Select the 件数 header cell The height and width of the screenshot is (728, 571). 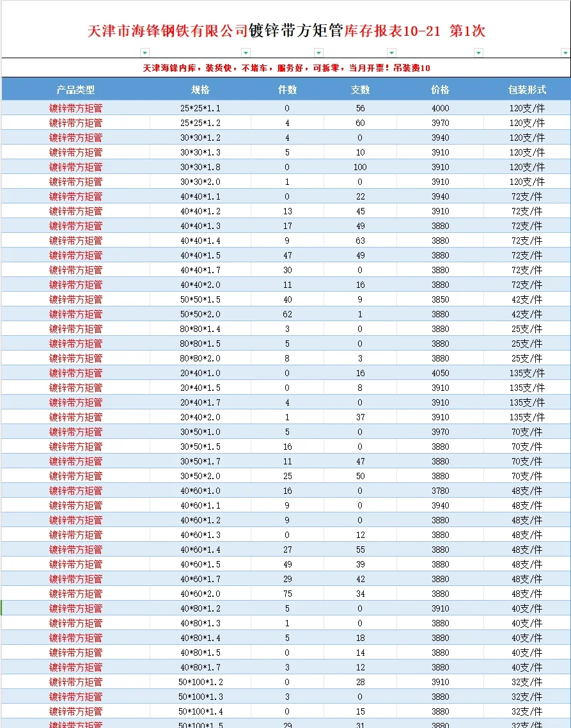tap(287, 90)
